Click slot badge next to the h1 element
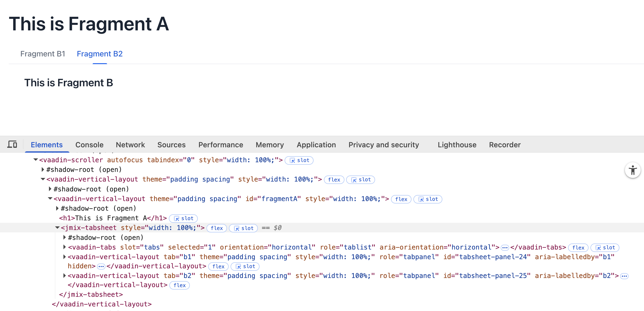The width and height of the screenshot is (644, 311). [x=183, y=218]
